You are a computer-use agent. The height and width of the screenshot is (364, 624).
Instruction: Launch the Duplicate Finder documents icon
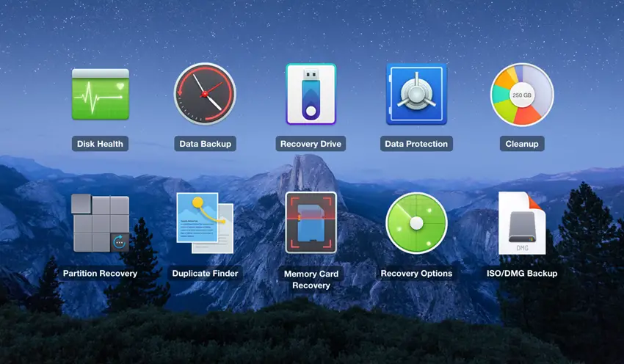point(205,223)
